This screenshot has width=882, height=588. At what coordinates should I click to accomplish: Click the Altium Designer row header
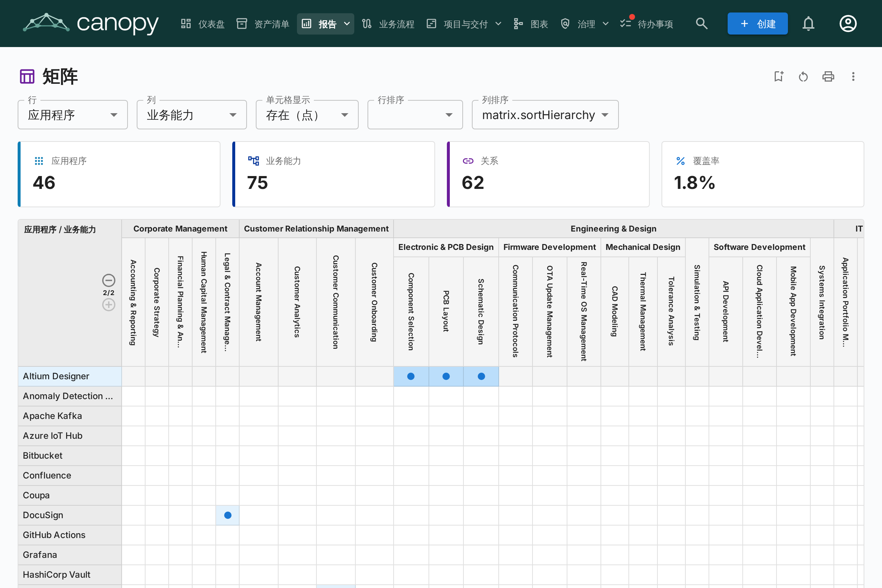point(70,376)
